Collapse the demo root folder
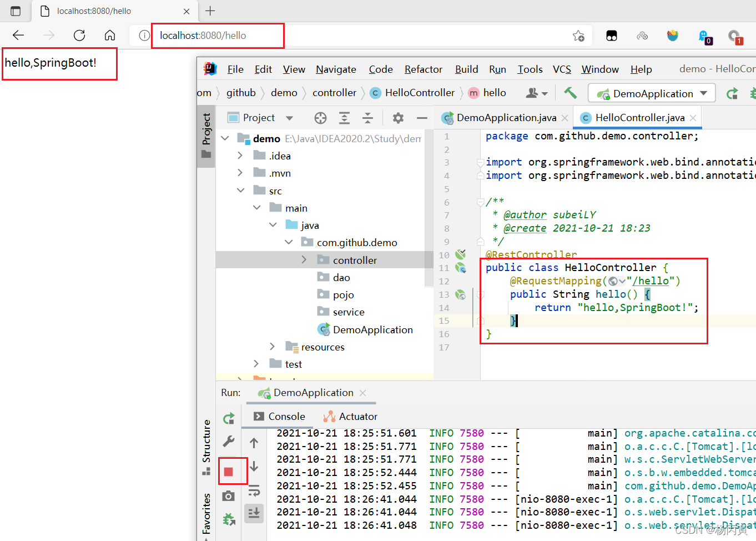This screenshot has width=756, height=541. click(x=225, y=138)
